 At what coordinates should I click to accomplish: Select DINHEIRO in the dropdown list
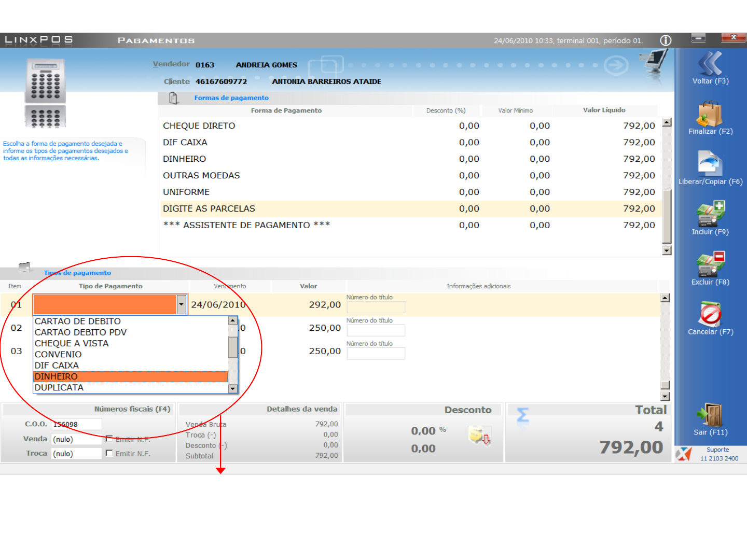click(x=130, y=376)
